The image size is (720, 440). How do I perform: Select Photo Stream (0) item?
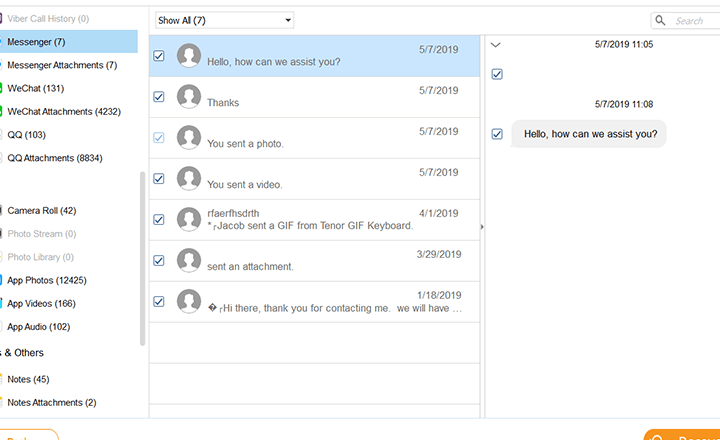(41, 234)
